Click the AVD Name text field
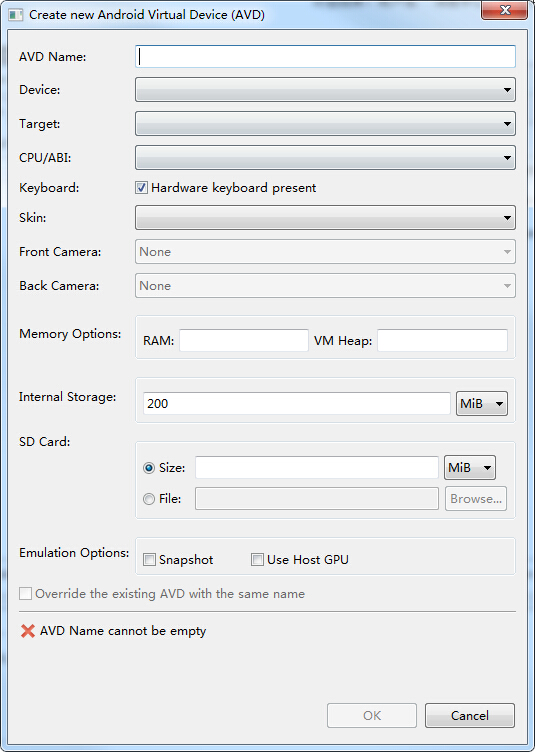The width and height of the screenshot is (535, 752). 325,57
